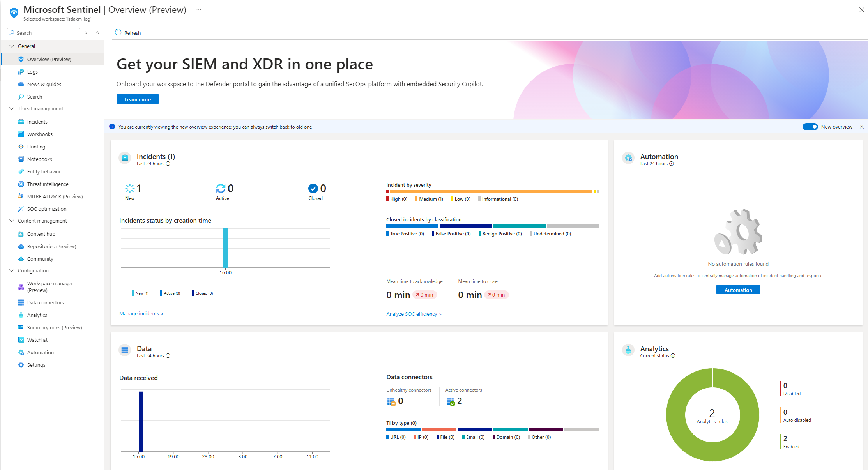
Task: Click the Workbooks chart icon
Action: click(x=21, y=134)
